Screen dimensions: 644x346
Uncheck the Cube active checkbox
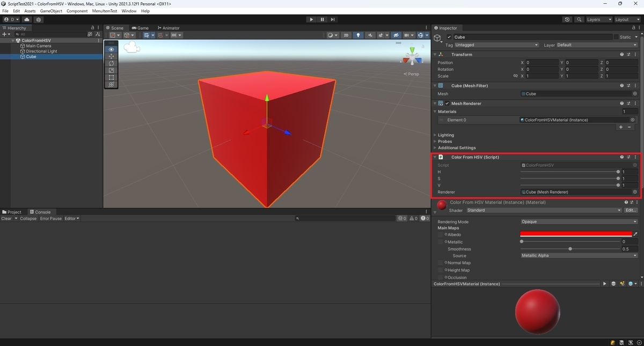click(449, 37)
